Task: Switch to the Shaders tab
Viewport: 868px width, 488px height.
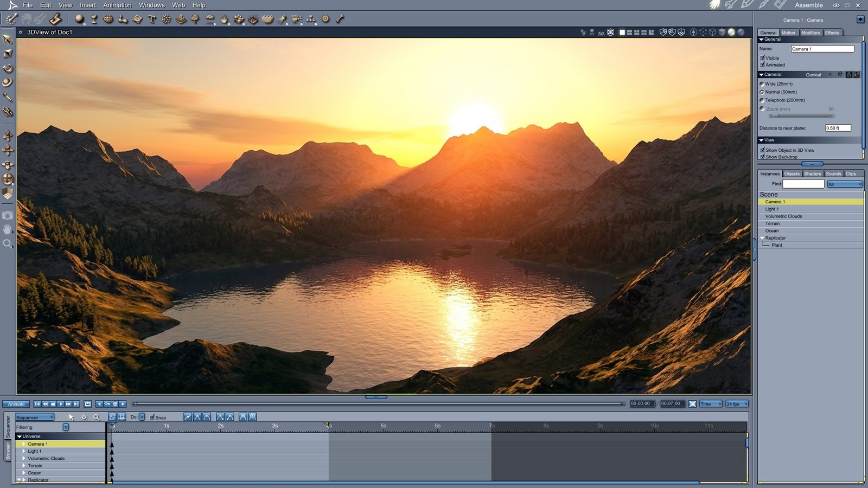Action: 813,174
